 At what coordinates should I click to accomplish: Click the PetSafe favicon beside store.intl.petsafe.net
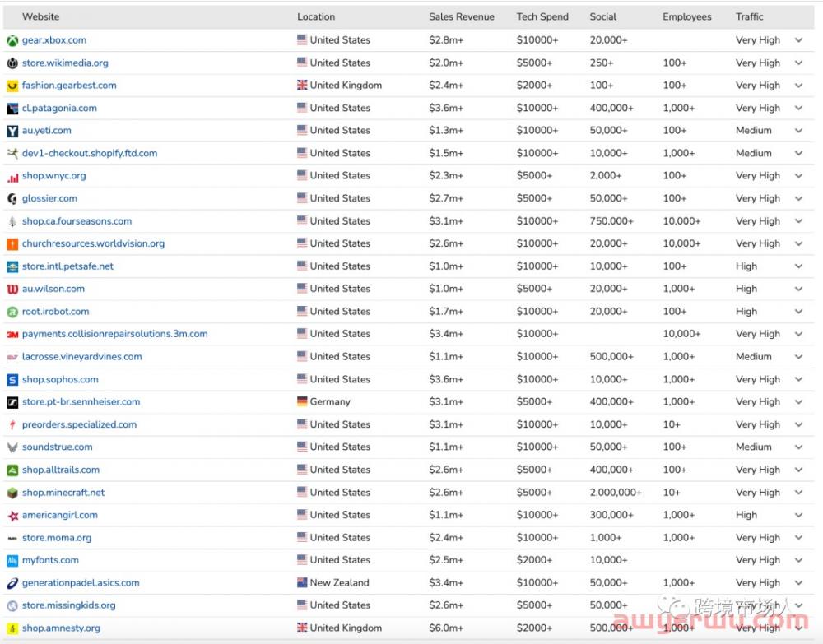(x=12, y=266)
